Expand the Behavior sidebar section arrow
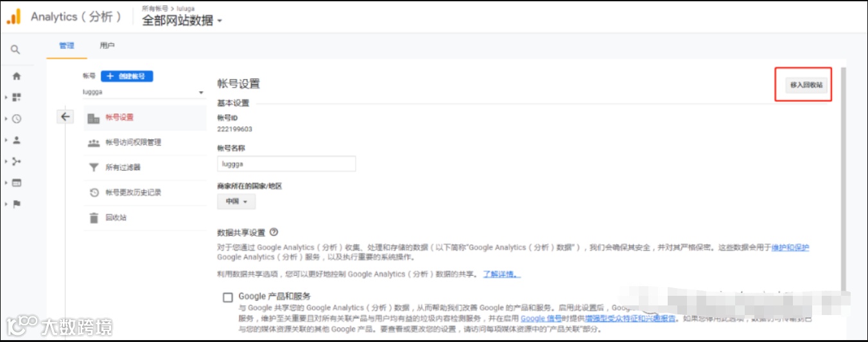This screenshot has height=342, width=868. tap(6, 183)
